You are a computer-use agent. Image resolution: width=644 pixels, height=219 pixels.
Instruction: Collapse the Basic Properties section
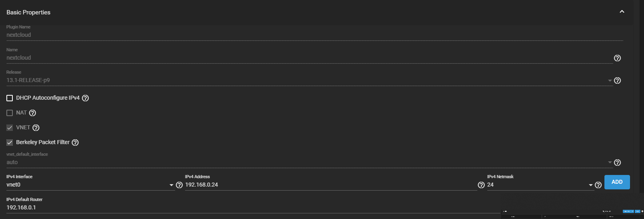[622, 12]
